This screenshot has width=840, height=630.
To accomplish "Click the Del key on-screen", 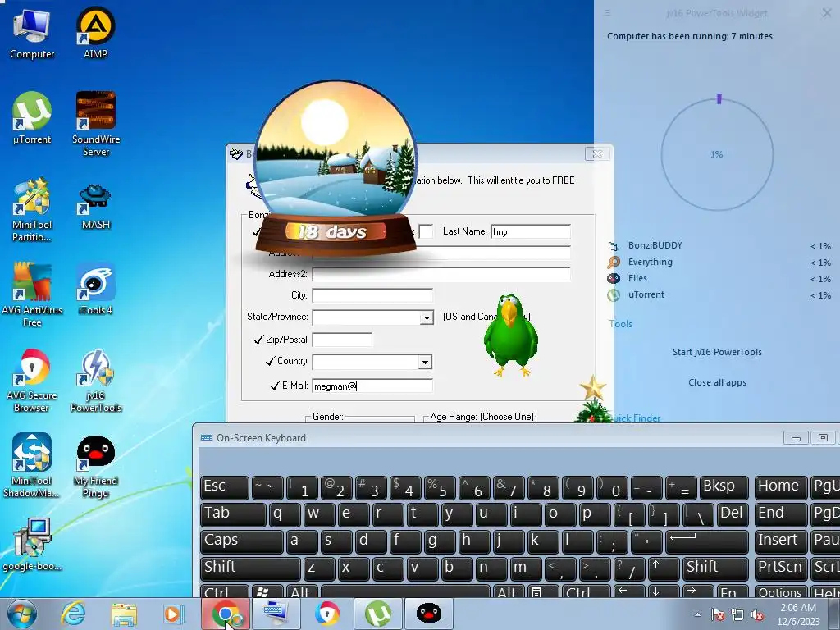I will [x=733, y=514].
